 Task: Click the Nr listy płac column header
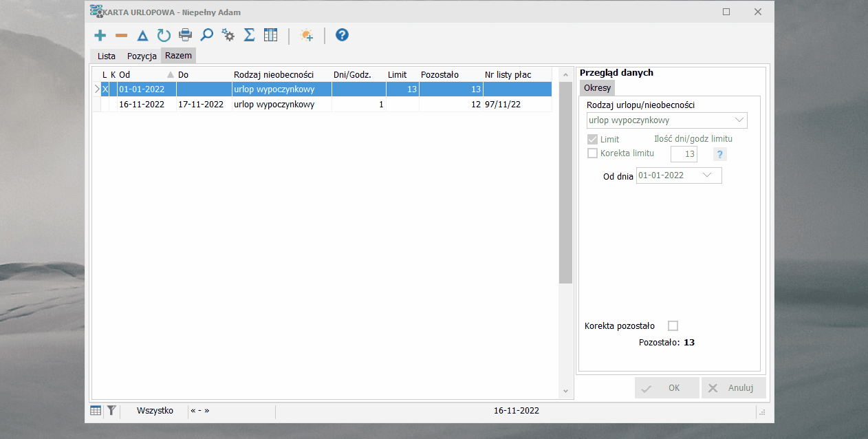point(517,74)
